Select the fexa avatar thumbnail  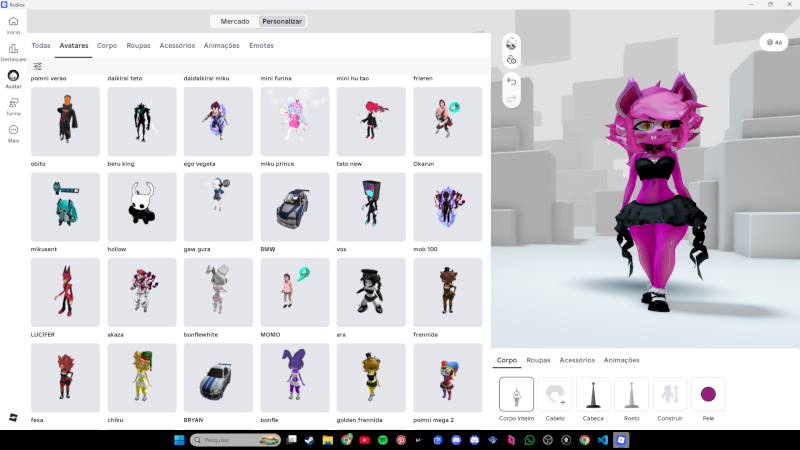click(x=65, y=378)
